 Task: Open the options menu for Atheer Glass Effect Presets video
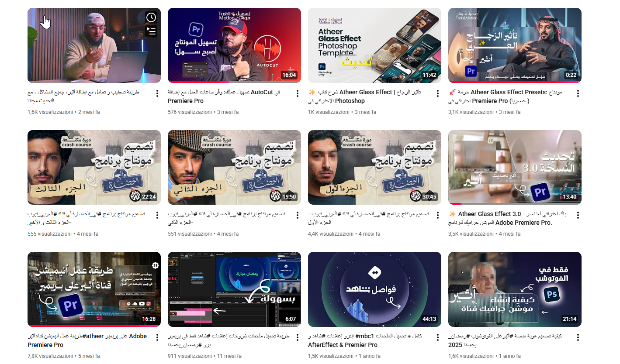pos(578,93)
